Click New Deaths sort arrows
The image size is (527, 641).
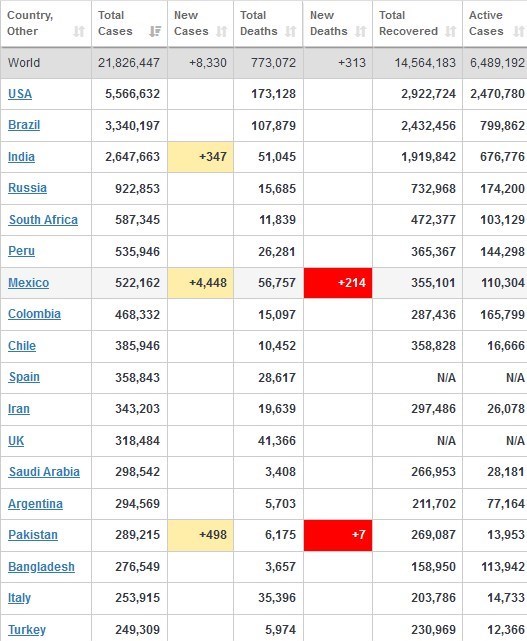(360, 31)
